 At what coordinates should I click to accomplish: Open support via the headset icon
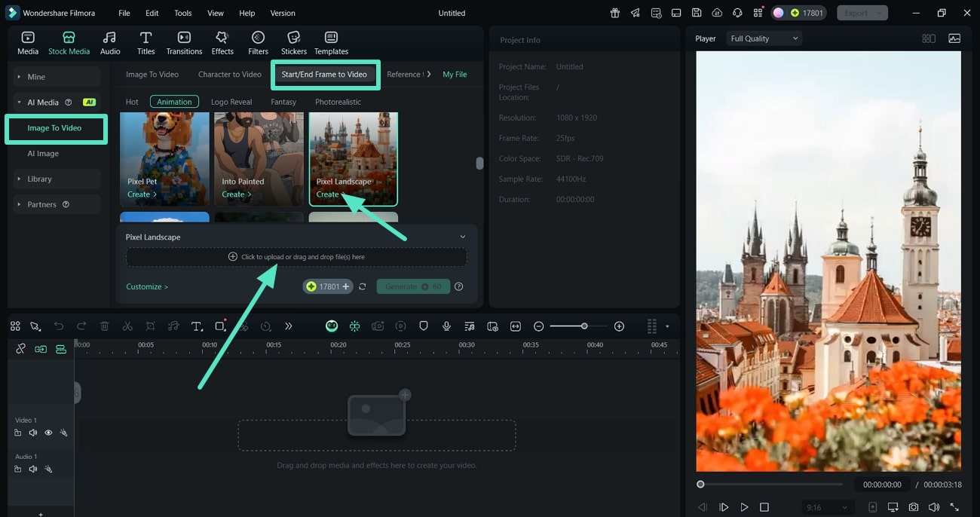(737, 13)
